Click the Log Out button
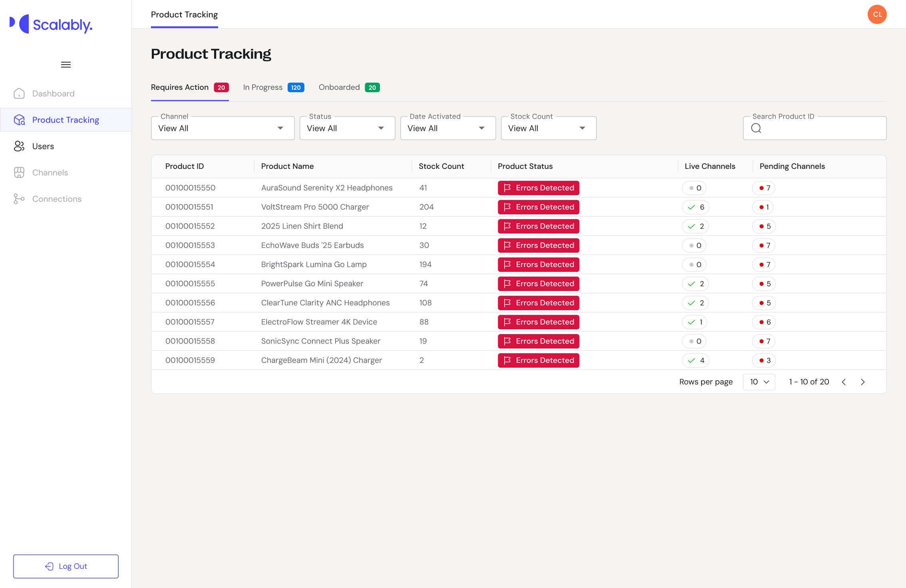Screen dimensions: 906x588 coord(66,566)
